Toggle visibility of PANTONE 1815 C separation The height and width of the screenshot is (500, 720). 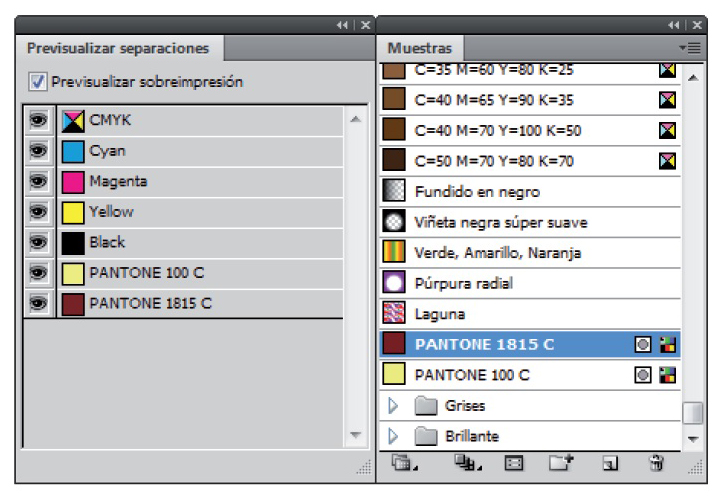39,303
